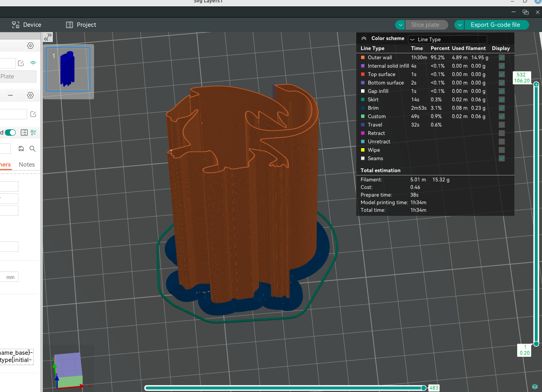Viewport: 542px width, 392px height.
Task: Uncheck Brim display checkbox
Action: pyautogui.click(x=502, y=108)
